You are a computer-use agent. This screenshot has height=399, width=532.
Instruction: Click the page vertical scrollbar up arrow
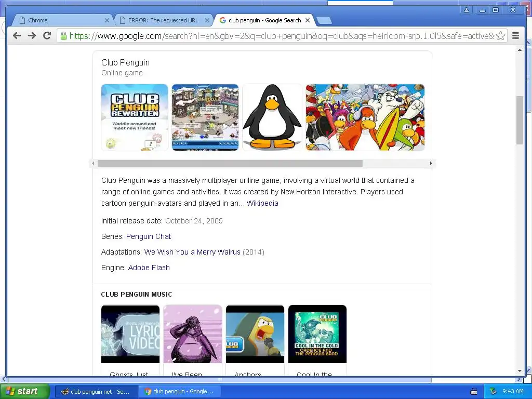point(520,50)
